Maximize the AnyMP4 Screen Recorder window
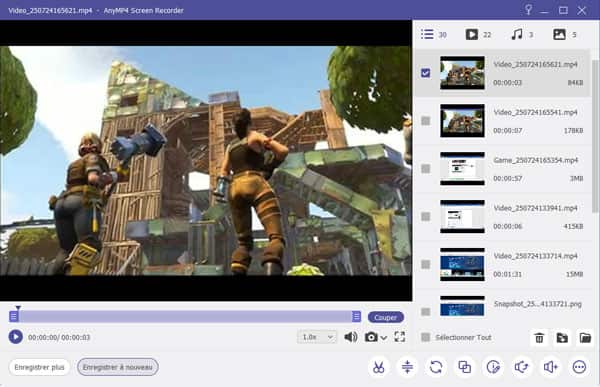This screenshot has height=387, width=600. (563, 10)
